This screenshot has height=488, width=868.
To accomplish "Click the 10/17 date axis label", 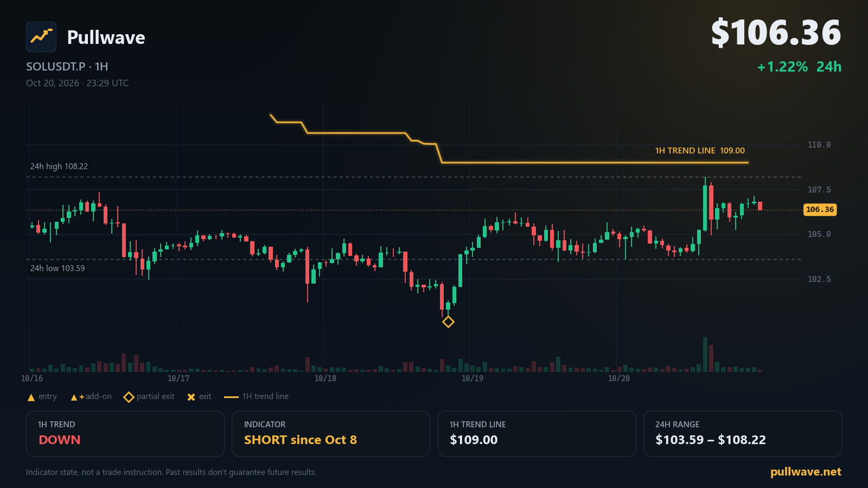I will point(178,378).
